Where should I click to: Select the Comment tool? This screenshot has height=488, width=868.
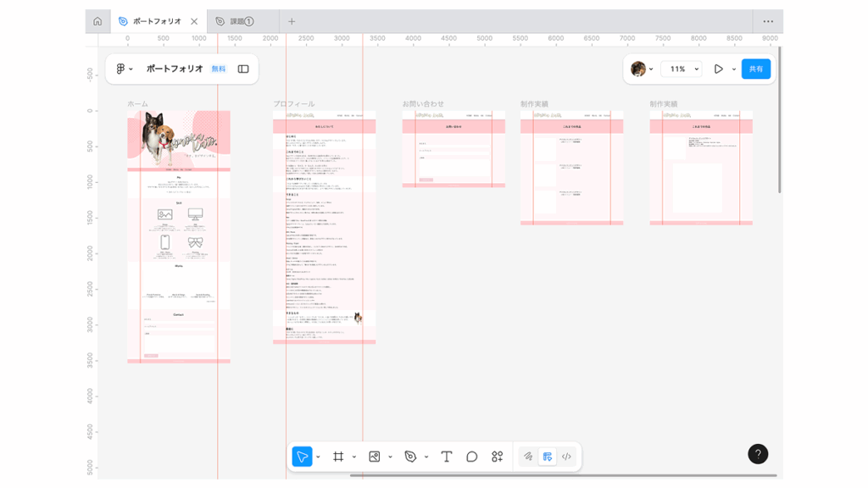(x=472, y=457)
